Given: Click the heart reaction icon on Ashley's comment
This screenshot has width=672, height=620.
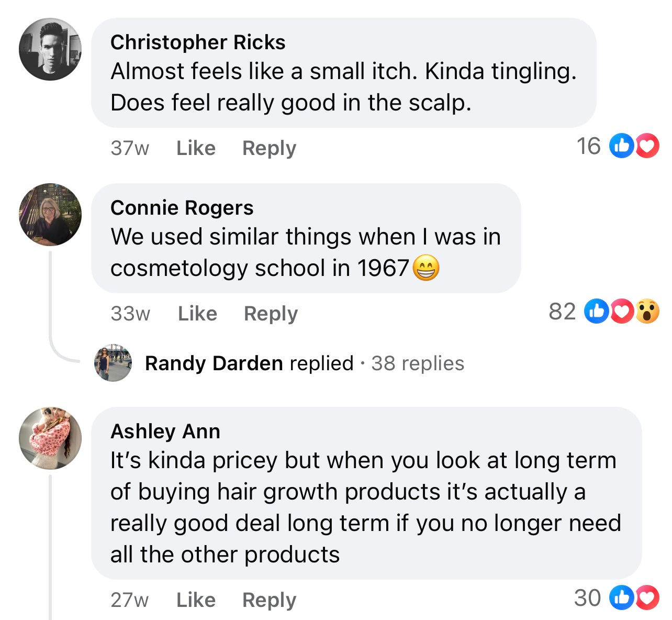Looking at the screenshot, I should pos(647,598).
